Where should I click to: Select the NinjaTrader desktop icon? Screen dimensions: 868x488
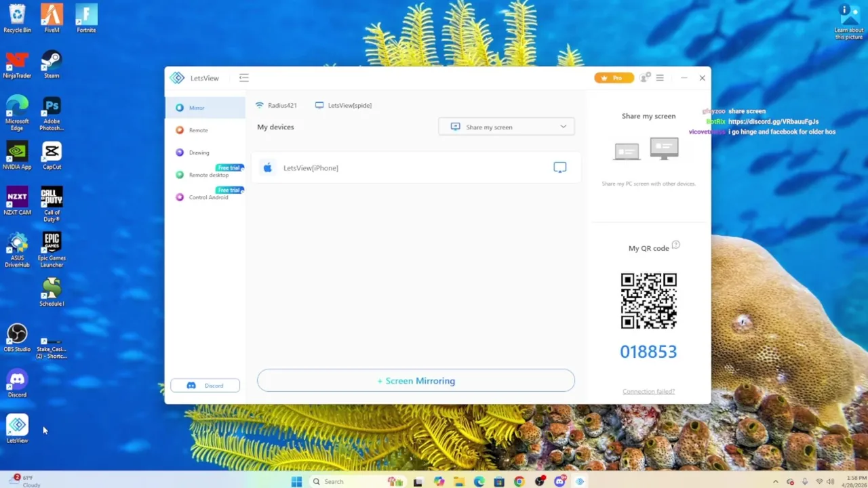17,64
